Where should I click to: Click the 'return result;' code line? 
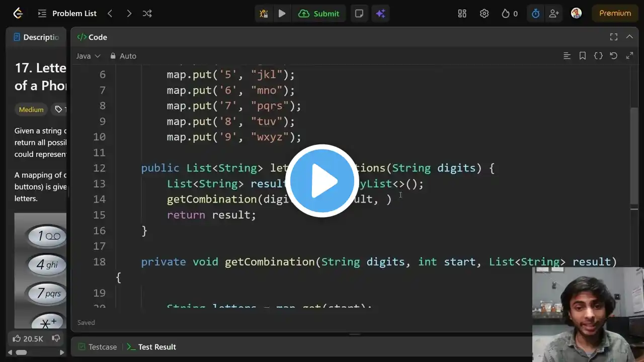point(211,215)
